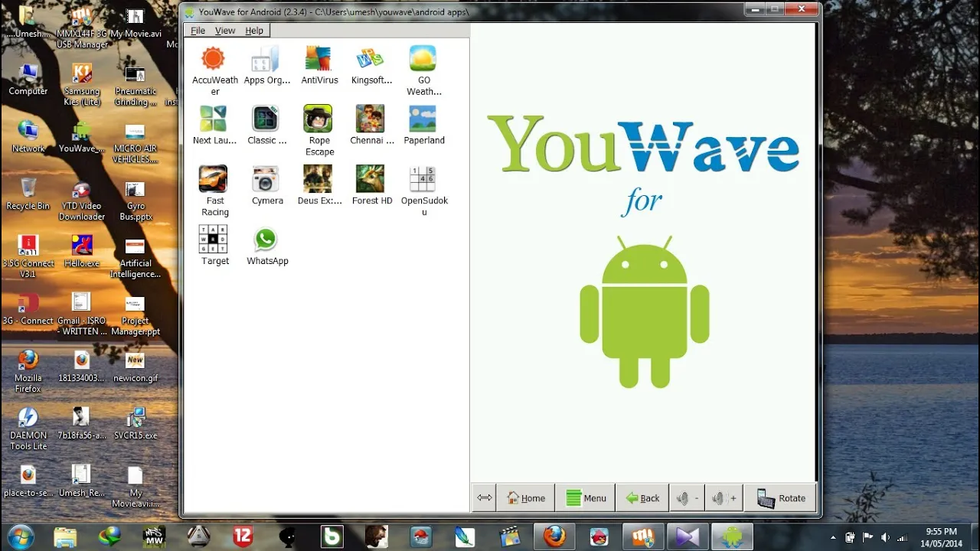
Task: Raise volume with the speaker plus button
Action: pyautogui.click(x=724, y=498)
